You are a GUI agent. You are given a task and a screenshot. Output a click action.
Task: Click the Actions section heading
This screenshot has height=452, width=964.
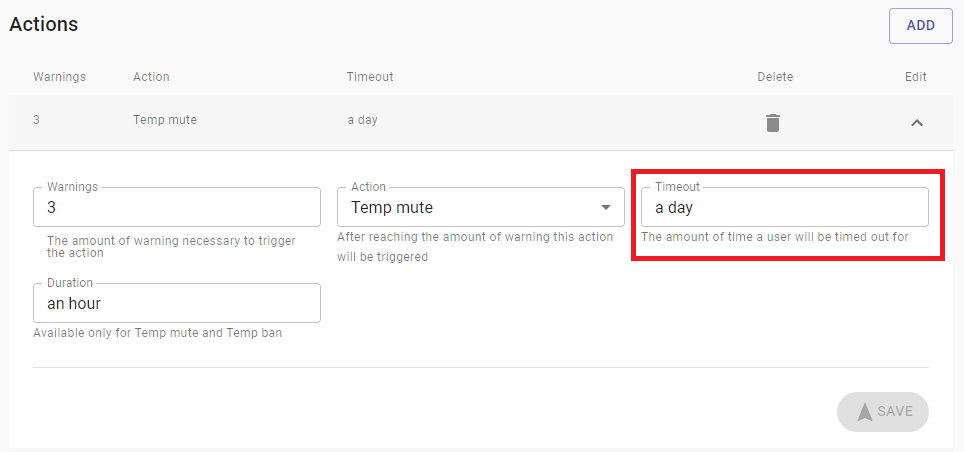[44, 24]
